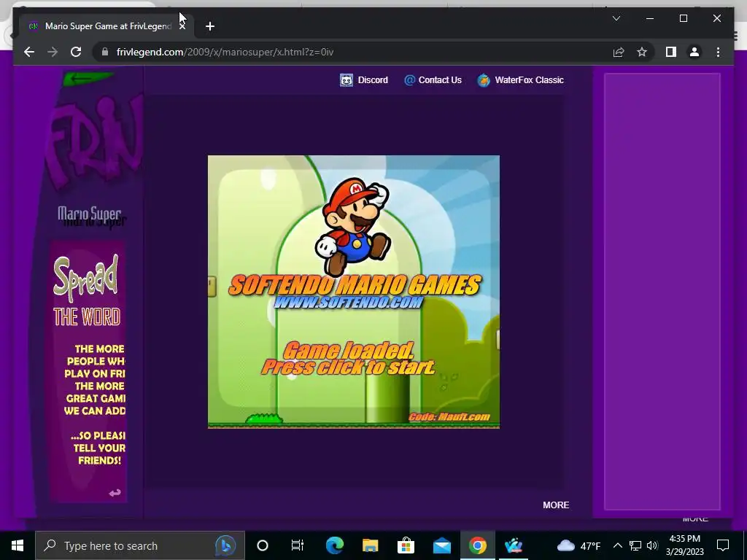
Task: Click the pink return arrow in banner
Action: 115,493
